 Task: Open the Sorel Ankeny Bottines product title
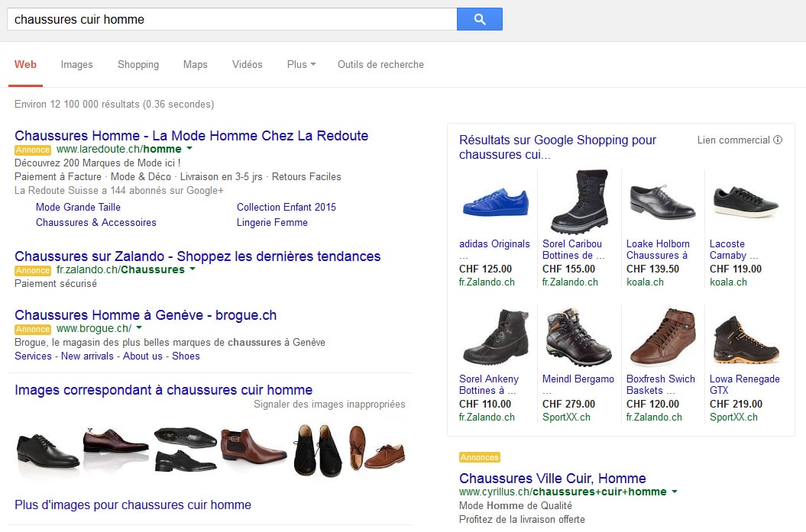pyautogui.click(x=488, y=385)
